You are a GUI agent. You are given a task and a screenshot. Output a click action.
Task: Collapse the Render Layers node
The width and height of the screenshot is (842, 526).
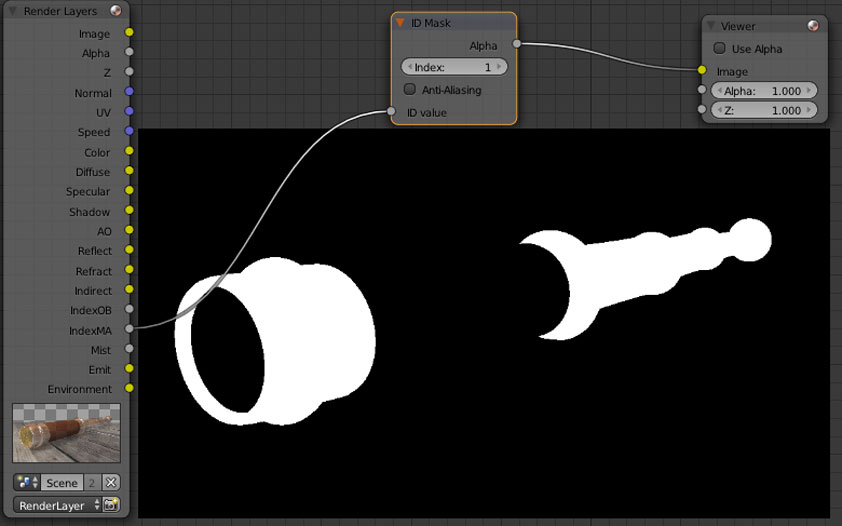click(13, 11)
